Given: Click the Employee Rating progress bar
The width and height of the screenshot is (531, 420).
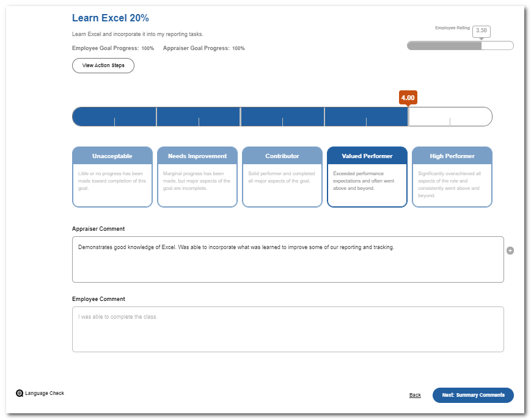Looking at the screenshot, I should 460,45.
